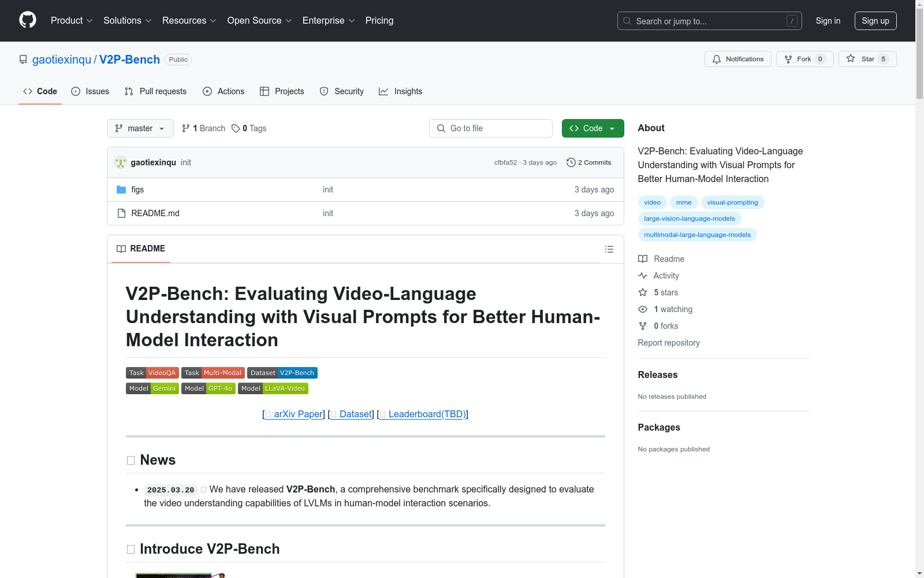Click the Task Multi-Modal badge
Screen dimensions: 924x578
tap(213, 373)
